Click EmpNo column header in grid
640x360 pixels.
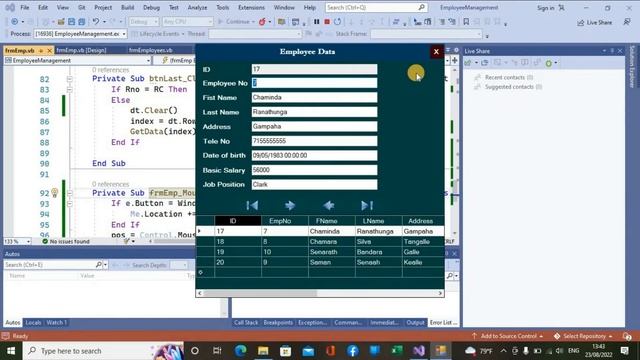pos(284,221)
